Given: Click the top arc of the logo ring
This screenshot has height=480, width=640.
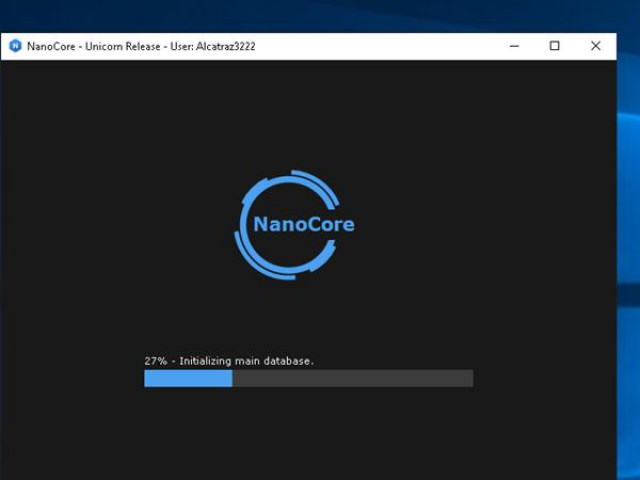Looking at the screenshot, I should click(x=300, y=176).
